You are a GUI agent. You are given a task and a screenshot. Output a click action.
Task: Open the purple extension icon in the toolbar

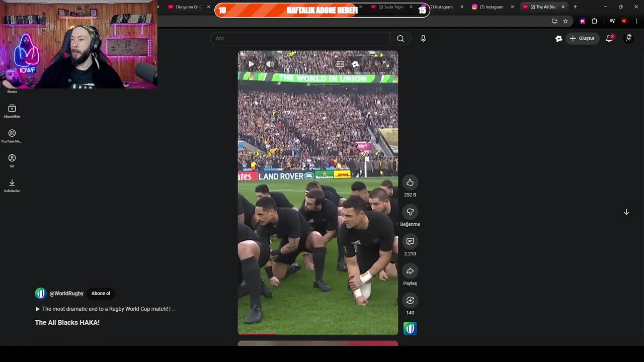pyautogui.click(x=583, y=21)
